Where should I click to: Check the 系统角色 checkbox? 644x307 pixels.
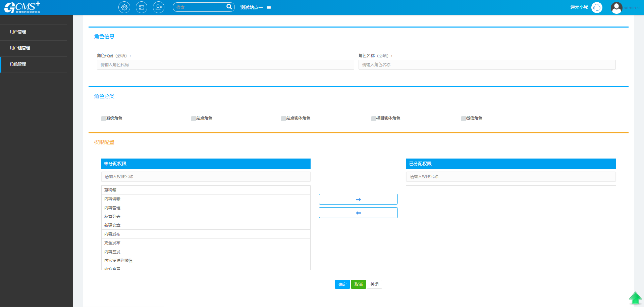[104, 119]
